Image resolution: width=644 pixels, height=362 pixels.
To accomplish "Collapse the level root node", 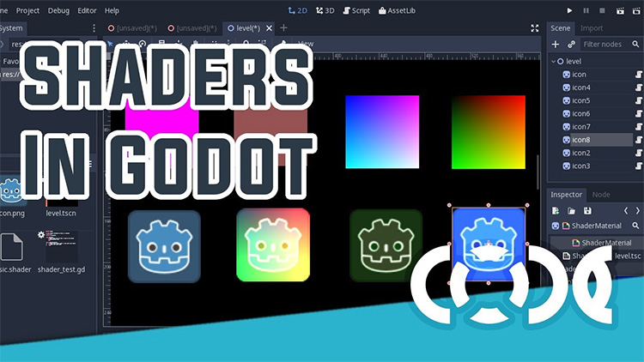I will point(553,61).
